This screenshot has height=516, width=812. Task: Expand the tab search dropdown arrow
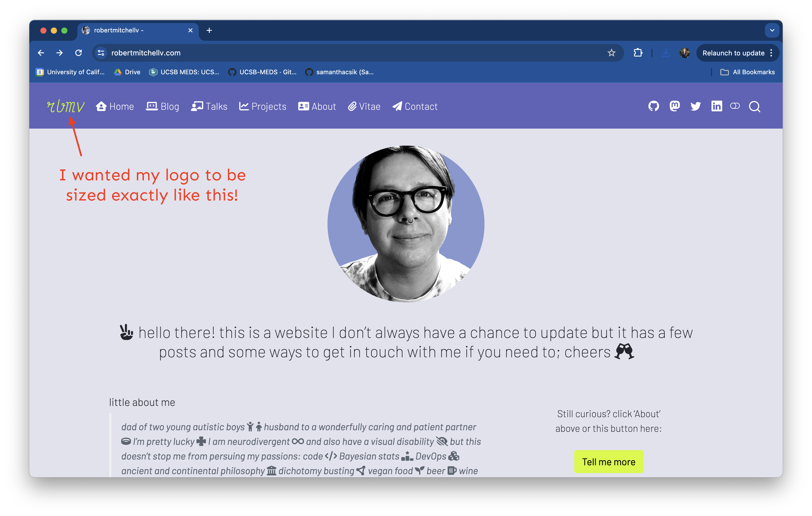coord(772,30)
